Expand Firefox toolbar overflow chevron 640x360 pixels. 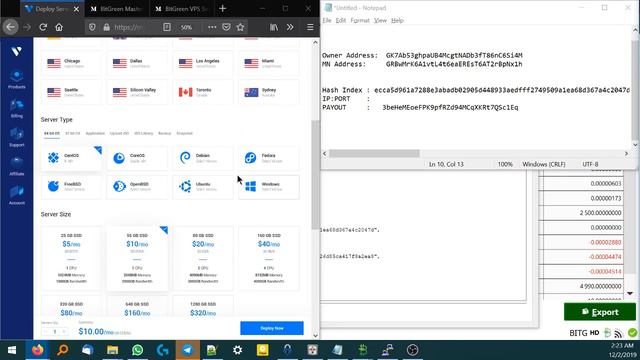point(290,27)
